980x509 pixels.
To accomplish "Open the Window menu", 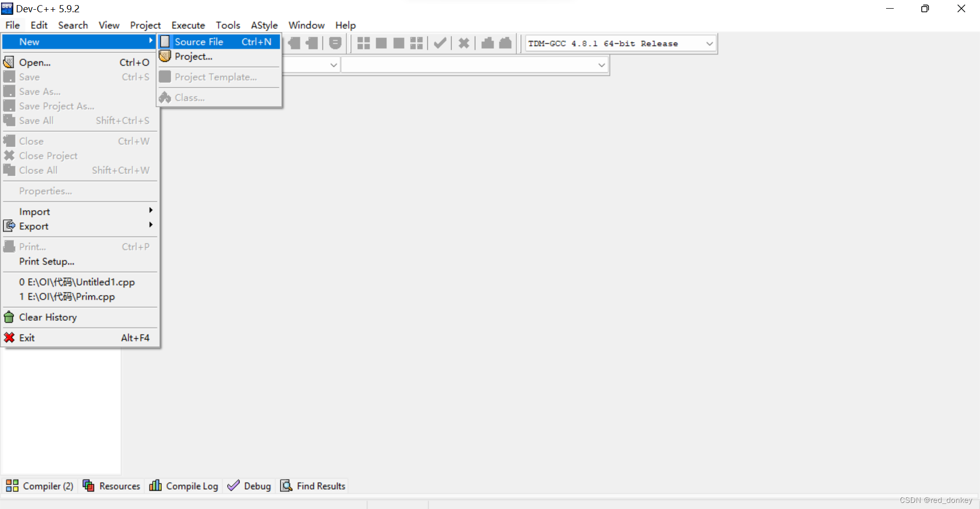I will [306, 25].
